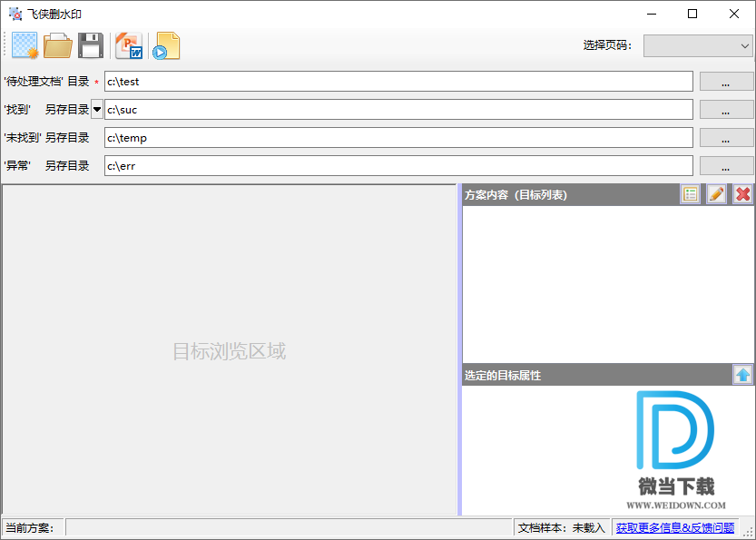Browse for 未找到 另存目录 folder
This screenshot has height=540, width=756.
(x=726, y=137)
